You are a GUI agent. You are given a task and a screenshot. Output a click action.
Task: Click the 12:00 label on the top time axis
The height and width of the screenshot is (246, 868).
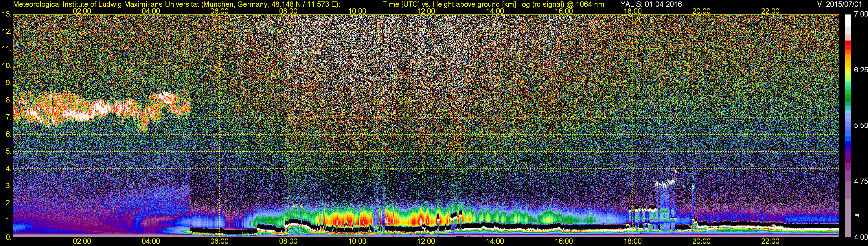click(426, 11)
